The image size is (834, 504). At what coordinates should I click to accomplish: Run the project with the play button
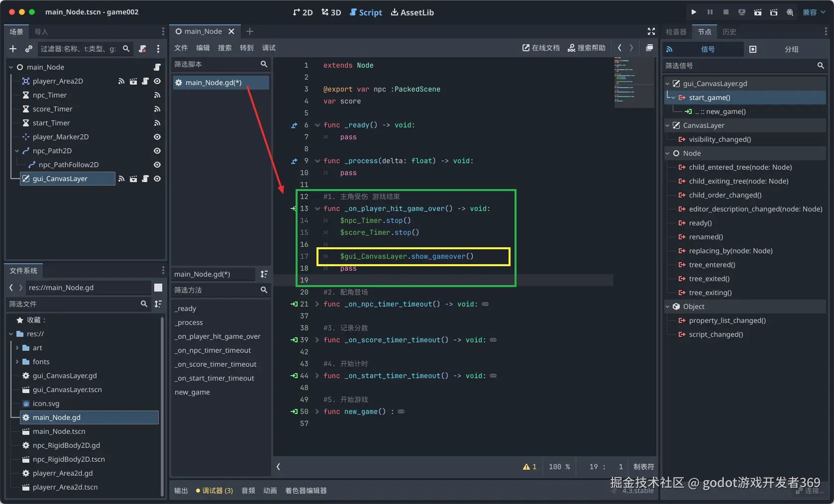[694, 12]
